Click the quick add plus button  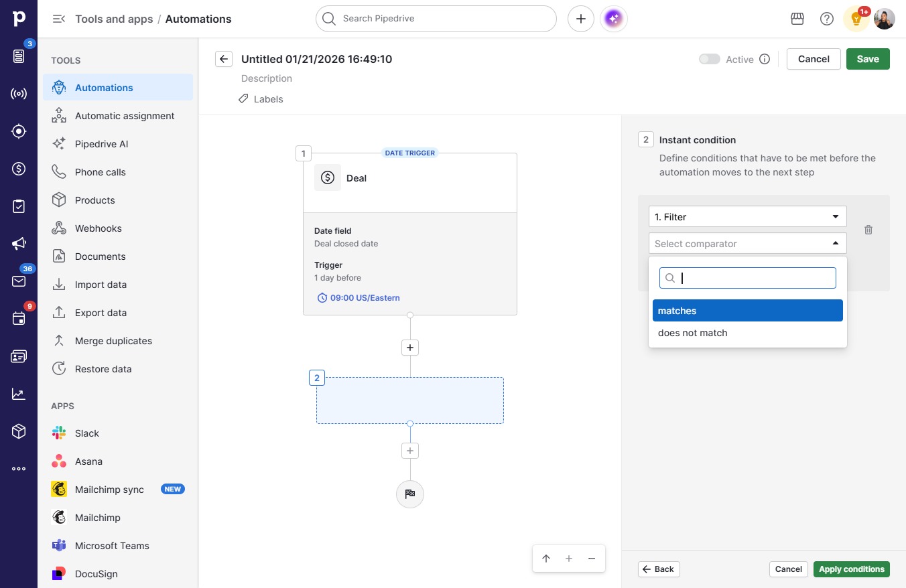(581, 19)
